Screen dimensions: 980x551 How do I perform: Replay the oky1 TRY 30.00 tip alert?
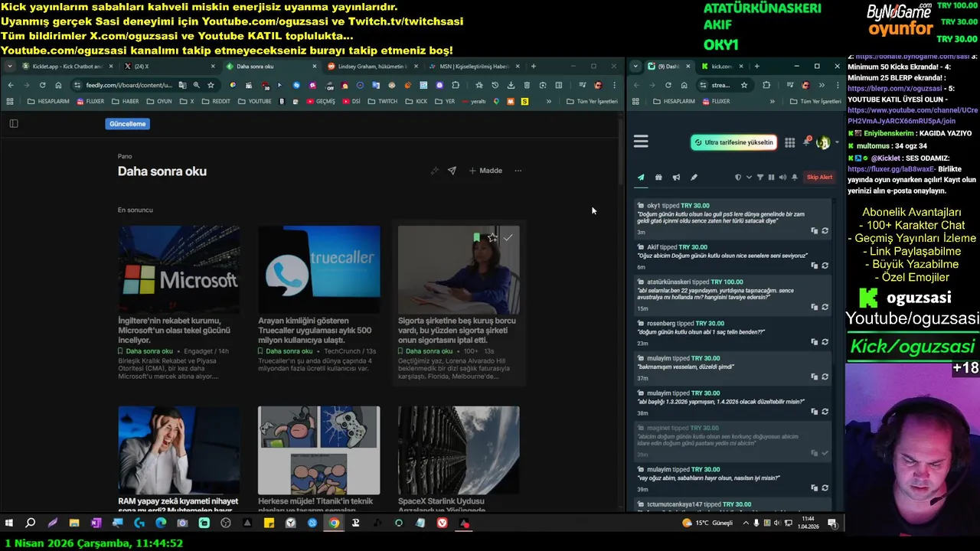[x=825, y=230]
